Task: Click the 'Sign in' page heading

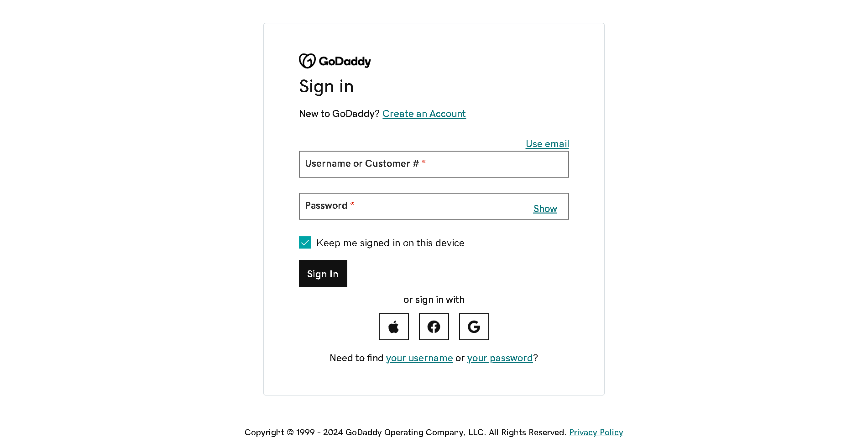Action: (x=326, y=87)
